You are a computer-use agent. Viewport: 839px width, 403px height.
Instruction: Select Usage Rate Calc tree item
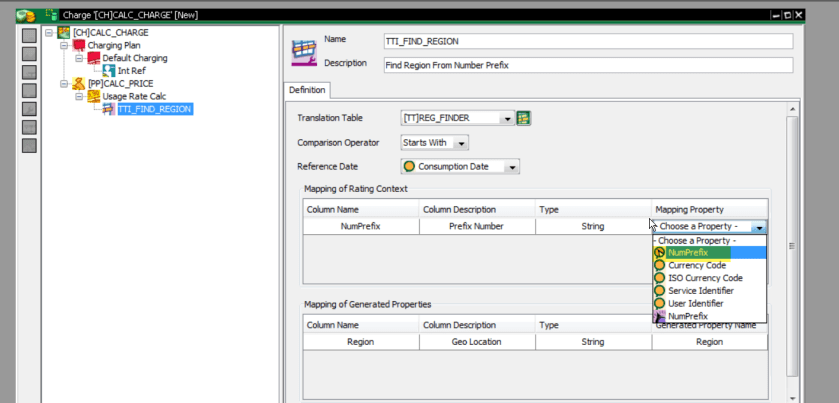[x=134, y=96]
